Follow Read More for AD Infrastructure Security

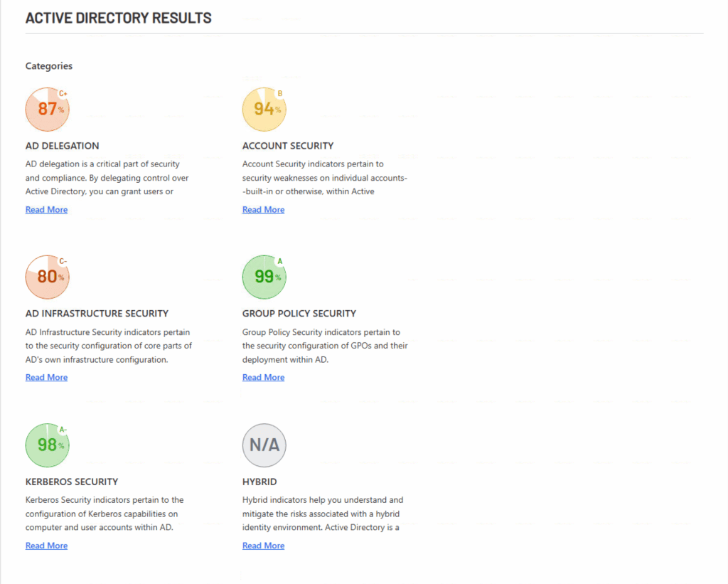tap(46, 378)
